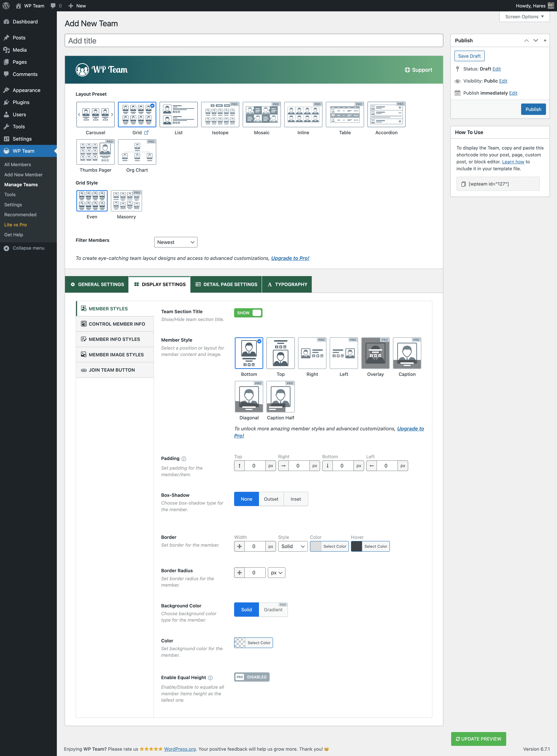Open the Border Radius px unit dropdown
The height and width of the screenshot is (756, 557).
(276, 573)
